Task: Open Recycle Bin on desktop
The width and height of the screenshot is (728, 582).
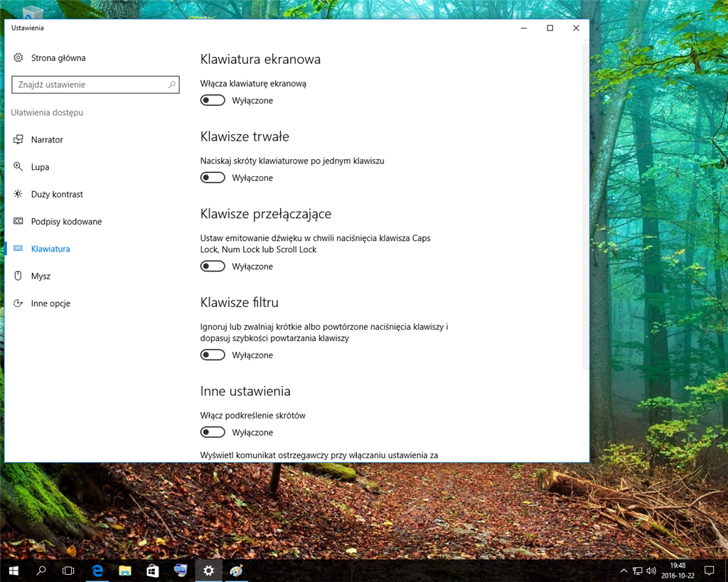Action: click(31, 11)
